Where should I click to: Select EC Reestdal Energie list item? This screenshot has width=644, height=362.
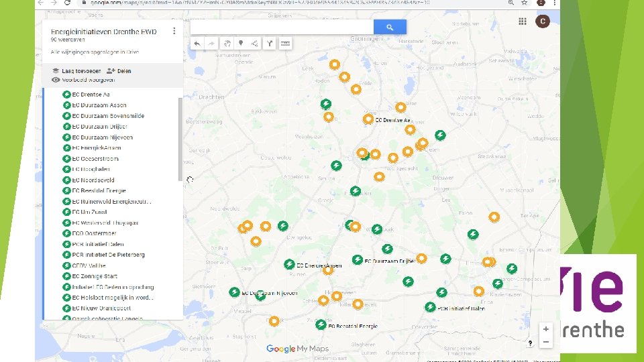pyautogui.click(x=99, y=190)
